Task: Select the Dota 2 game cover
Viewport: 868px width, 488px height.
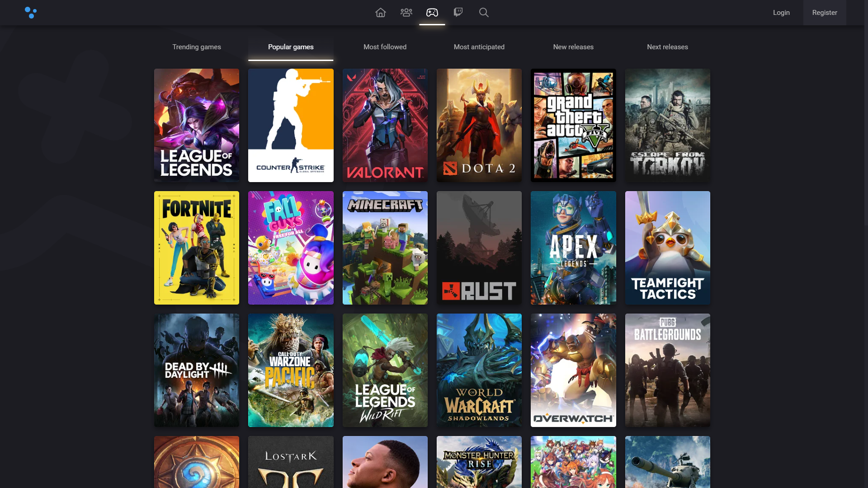Action: point(479,125)
